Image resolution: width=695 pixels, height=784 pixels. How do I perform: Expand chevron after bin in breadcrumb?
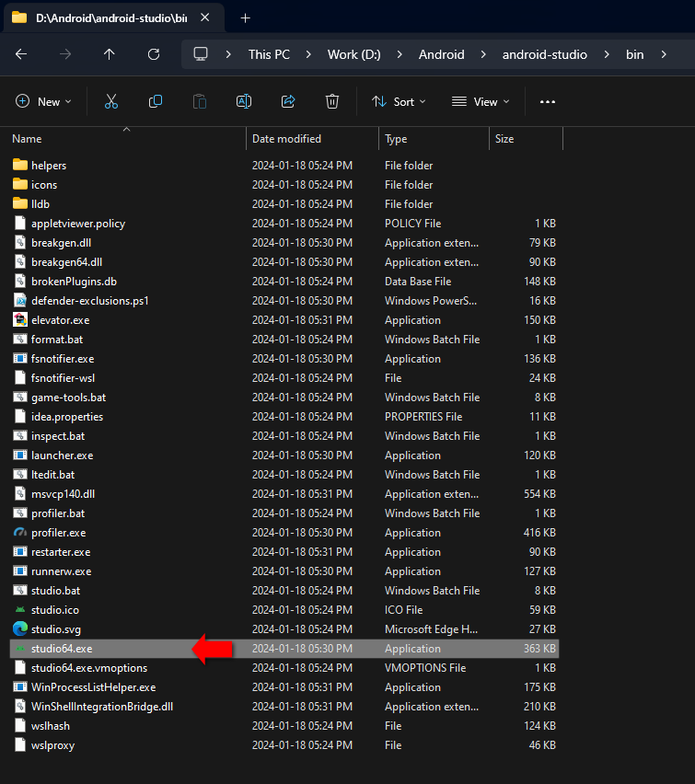664,54
